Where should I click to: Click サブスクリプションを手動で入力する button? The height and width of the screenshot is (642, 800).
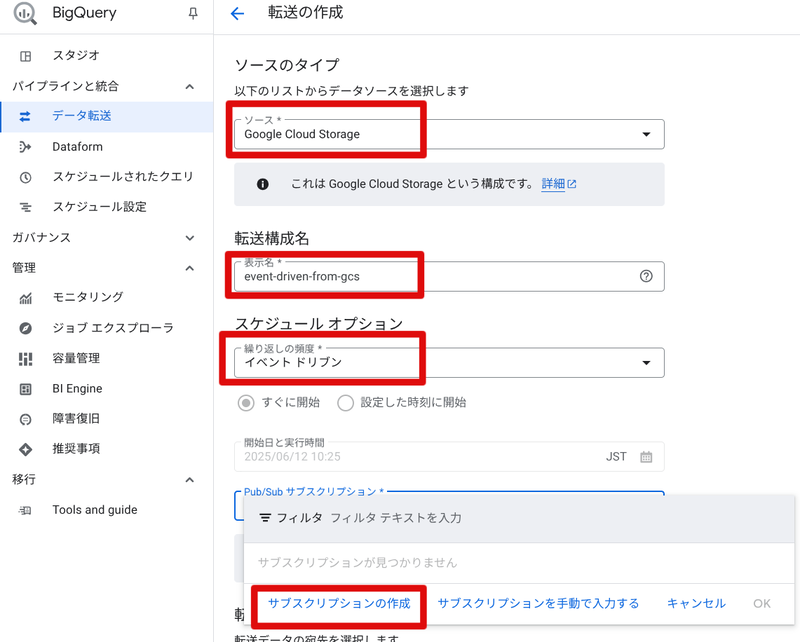point(538,604)
